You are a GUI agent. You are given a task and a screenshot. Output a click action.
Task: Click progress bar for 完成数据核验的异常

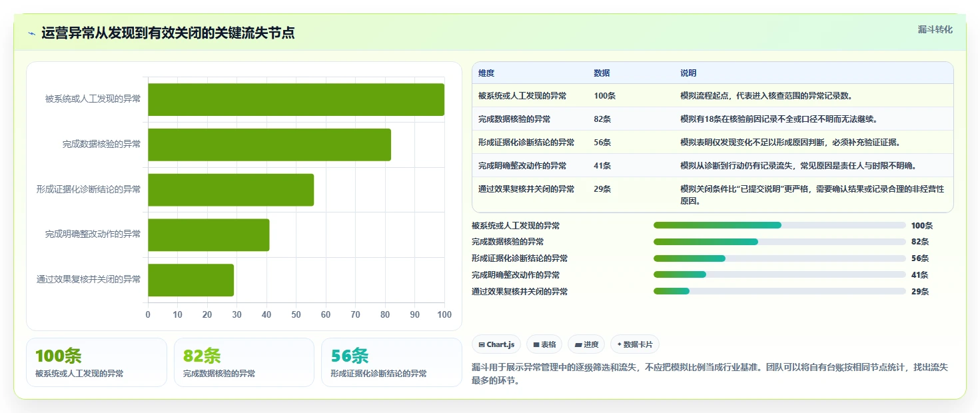point(779,242)
